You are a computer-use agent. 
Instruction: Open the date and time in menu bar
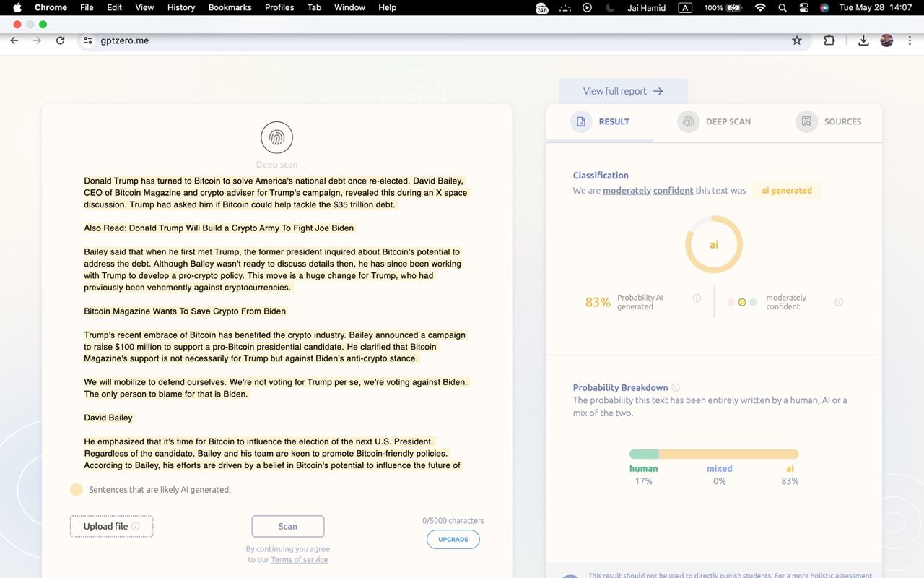(876, 7)
